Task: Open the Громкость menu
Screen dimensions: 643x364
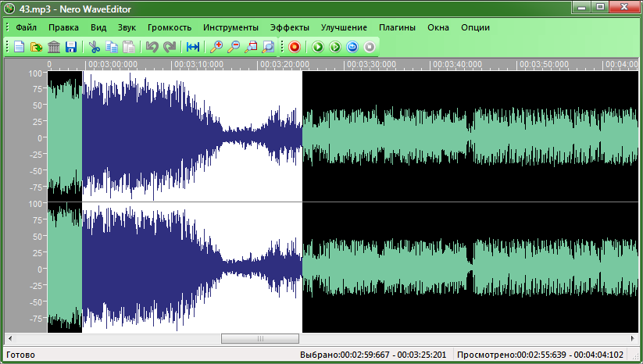Action: [x=170, y=27]
